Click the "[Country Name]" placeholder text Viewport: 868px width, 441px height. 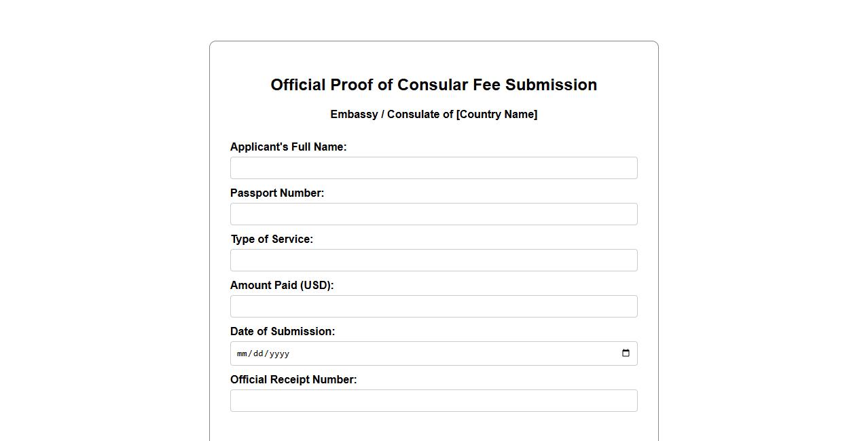pyautogui.click(x=496, y=115)
